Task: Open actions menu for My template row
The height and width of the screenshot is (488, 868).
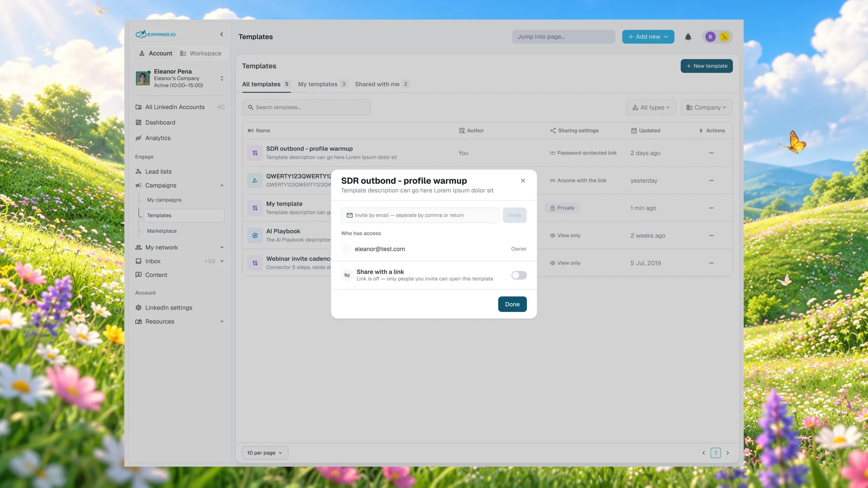Action: point(711,208)
